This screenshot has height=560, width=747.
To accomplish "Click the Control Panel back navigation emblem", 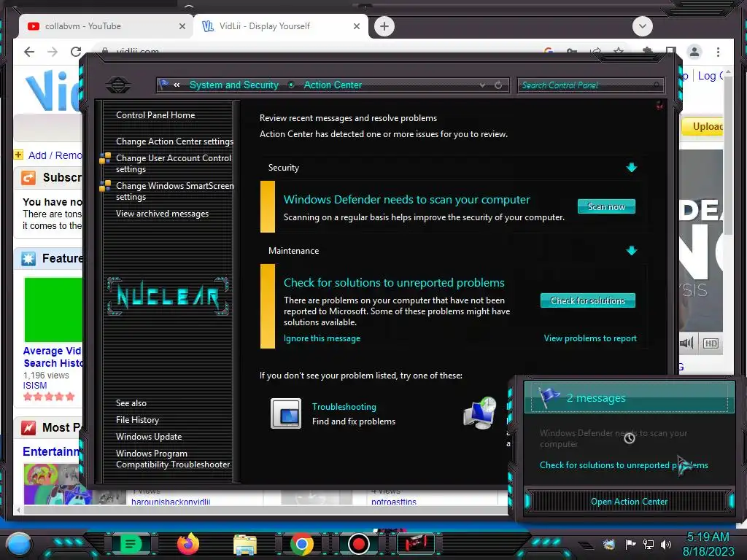I will [x=118, y=85].
